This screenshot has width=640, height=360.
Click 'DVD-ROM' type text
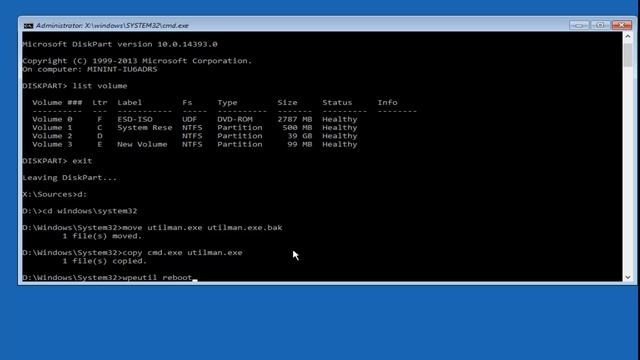point(235,119)
